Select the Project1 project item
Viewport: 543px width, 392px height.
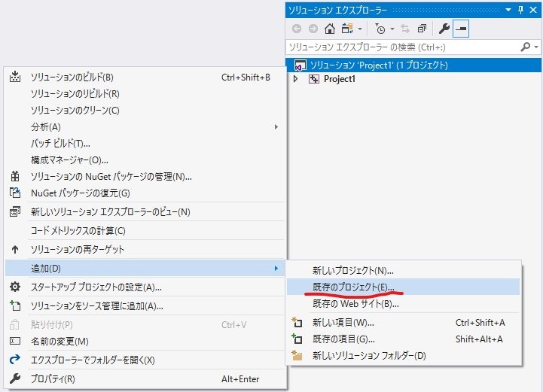(x=340, y=79)
